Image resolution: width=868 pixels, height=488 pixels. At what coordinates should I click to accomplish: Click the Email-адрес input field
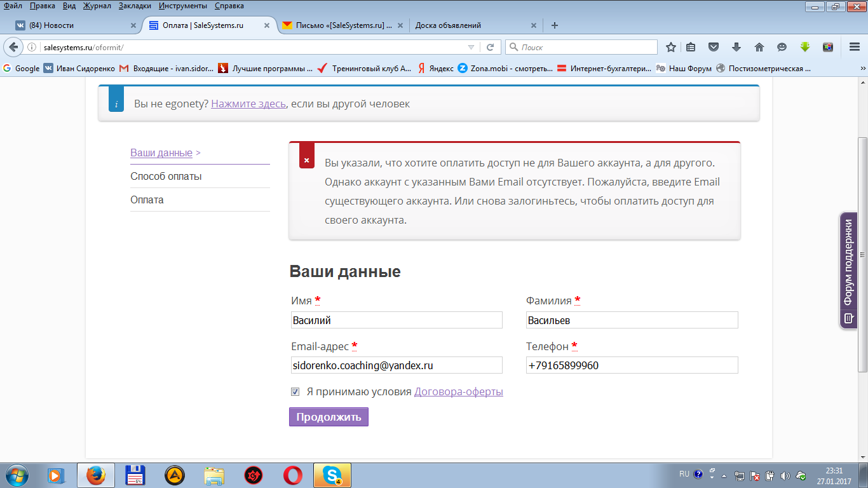(x=396, y=365)
